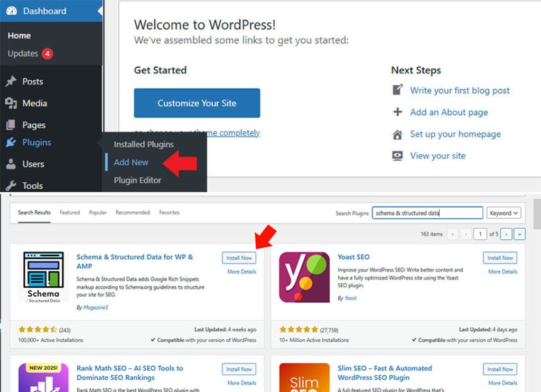Switch to the Popular tab
This screenshot has height=392, width=541.
[x=98, y=212]
